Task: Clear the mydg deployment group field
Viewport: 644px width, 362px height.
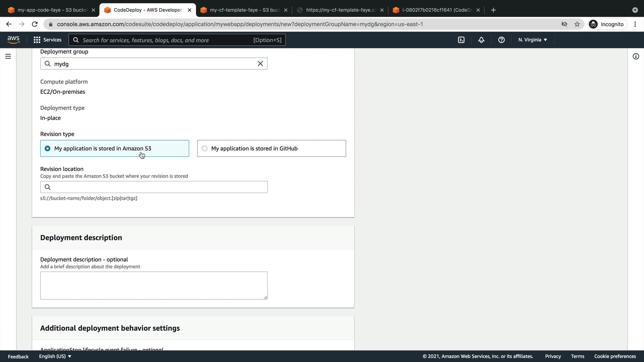Action: (260, 64)
